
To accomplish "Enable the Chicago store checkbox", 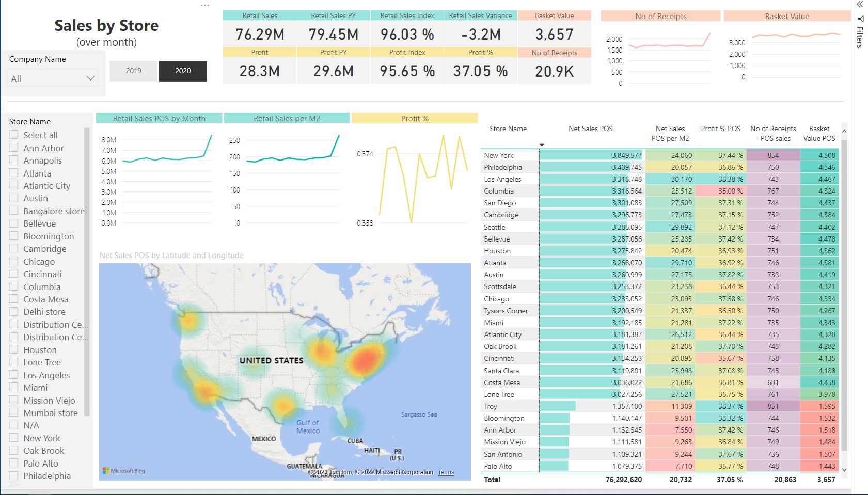I will pos(14,261).
